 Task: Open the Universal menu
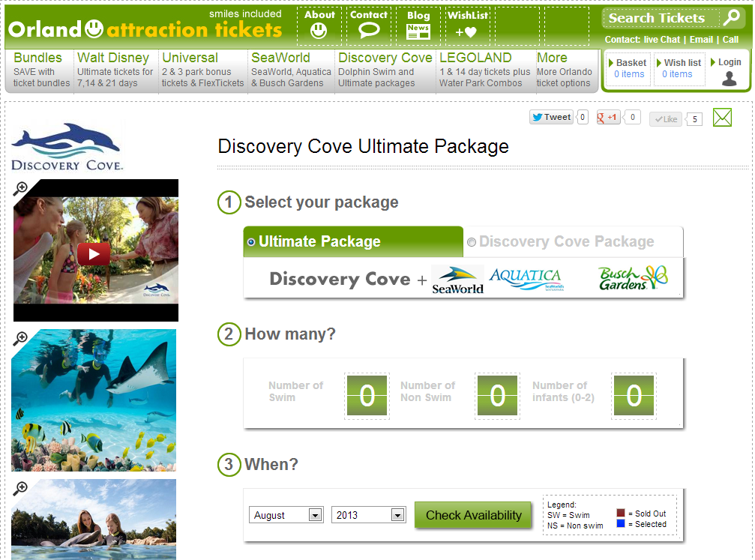click(x=202, y=70)
